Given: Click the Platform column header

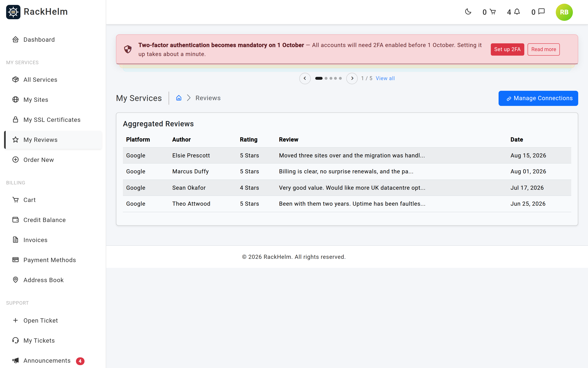Looking at the screenshot, I should coord(138,139).
